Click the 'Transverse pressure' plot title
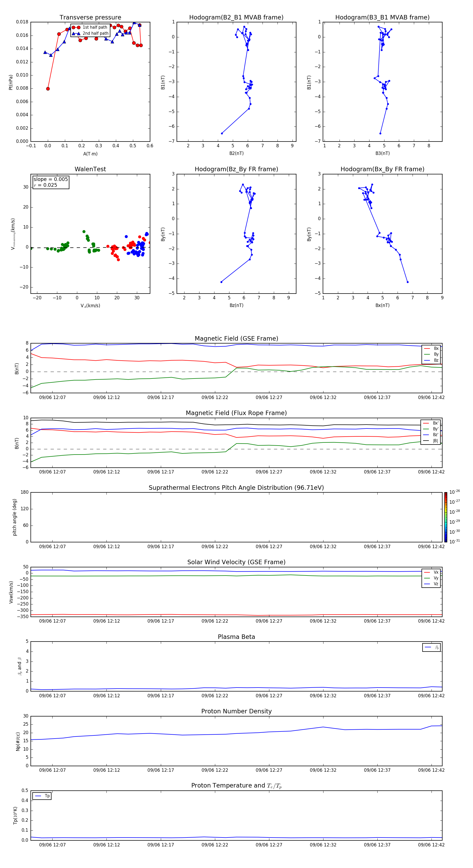The image size is (473, 868). click(x=90, y=18)
